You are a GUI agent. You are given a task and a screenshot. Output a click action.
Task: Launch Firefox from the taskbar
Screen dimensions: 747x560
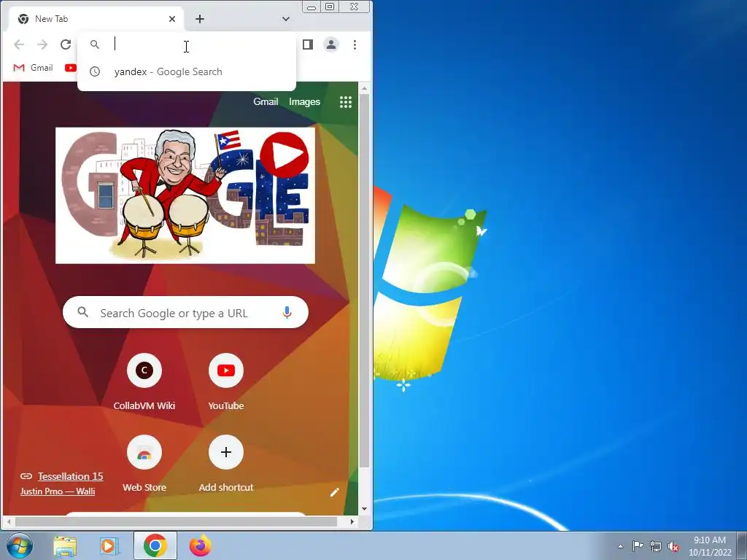click(201, 545)
